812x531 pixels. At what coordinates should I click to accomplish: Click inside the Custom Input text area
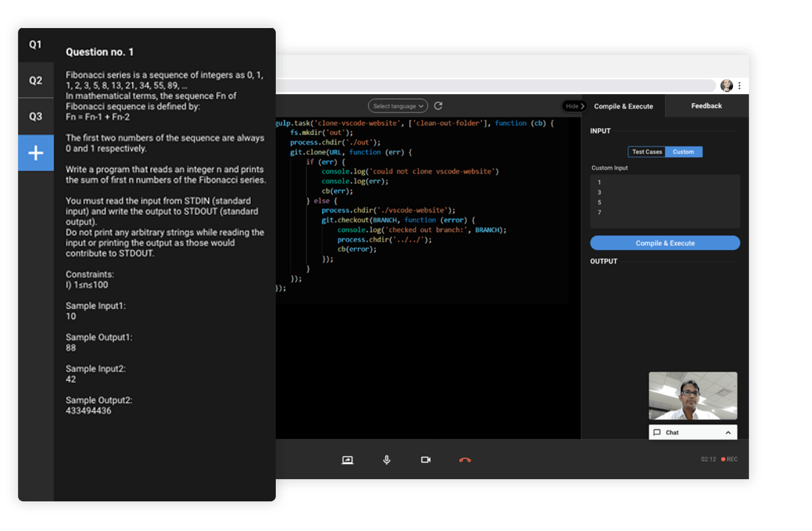[665, 201]
